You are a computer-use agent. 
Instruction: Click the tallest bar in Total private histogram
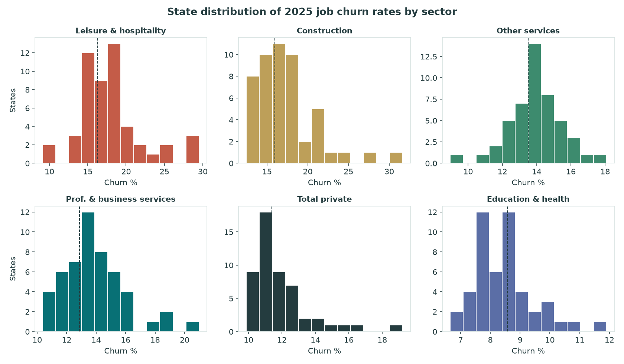tap(266, 272)
